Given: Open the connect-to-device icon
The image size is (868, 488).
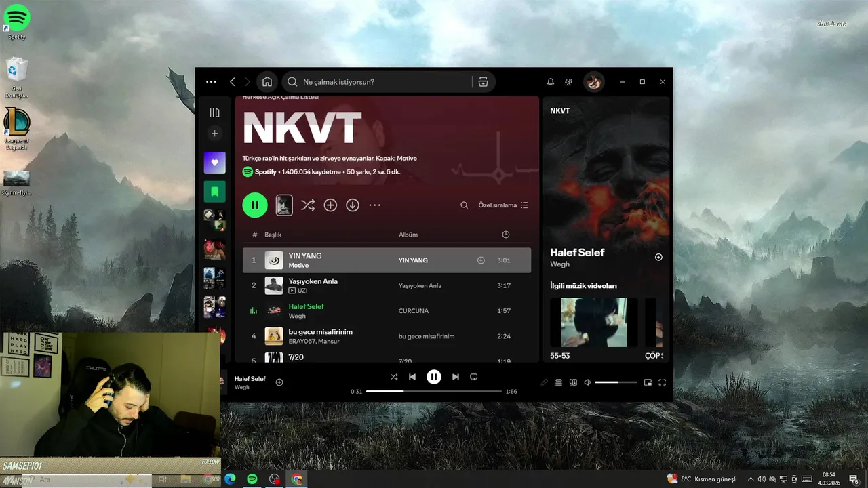Looking at the screenshot, I should (573, 382).
